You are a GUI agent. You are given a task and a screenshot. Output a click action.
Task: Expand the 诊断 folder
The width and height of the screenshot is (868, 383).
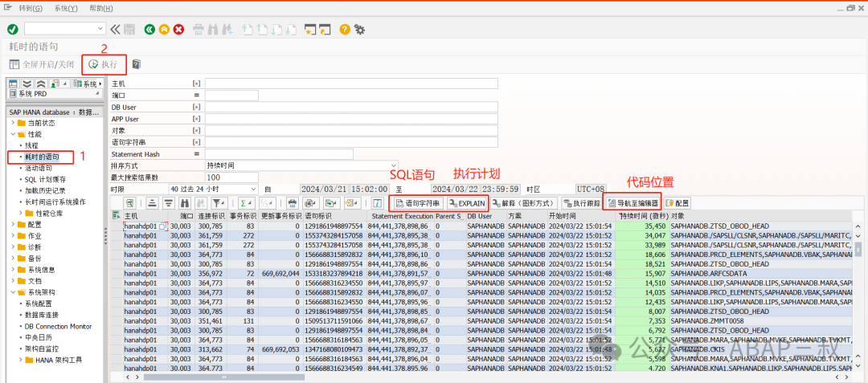[x=14, y=247]
